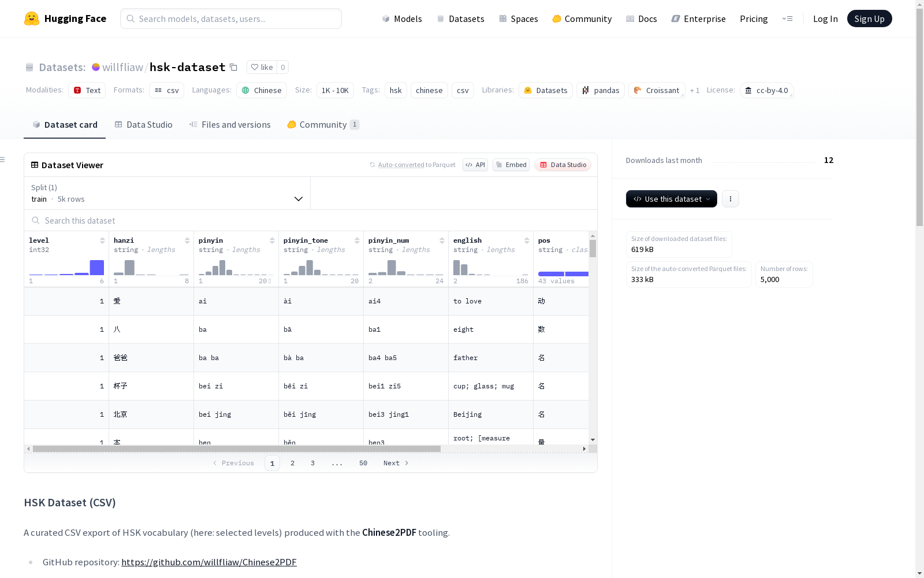Screen dimensions: 924x578
Task: Open the Auto-converted to Parquet link
Action: pyautogui.click(x=413, y=165)
